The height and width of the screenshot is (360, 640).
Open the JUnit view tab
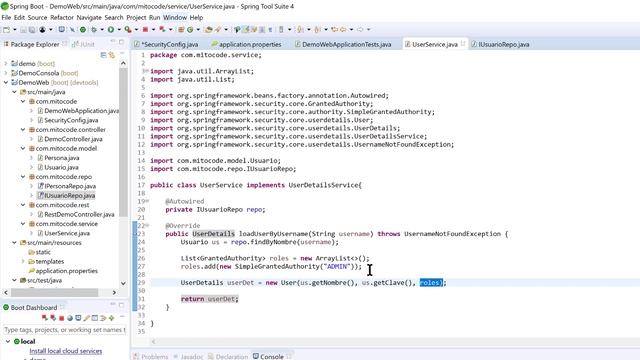point(83,44)
